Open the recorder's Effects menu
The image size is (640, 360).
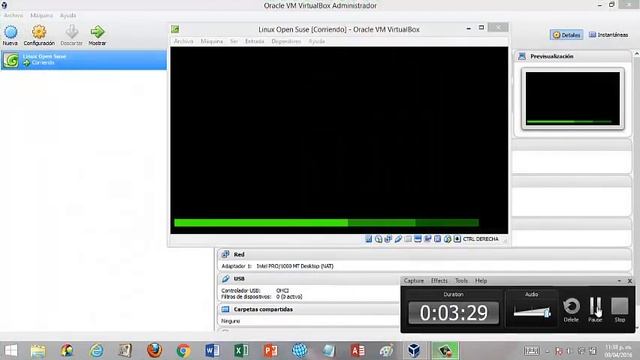pos(439,281)
